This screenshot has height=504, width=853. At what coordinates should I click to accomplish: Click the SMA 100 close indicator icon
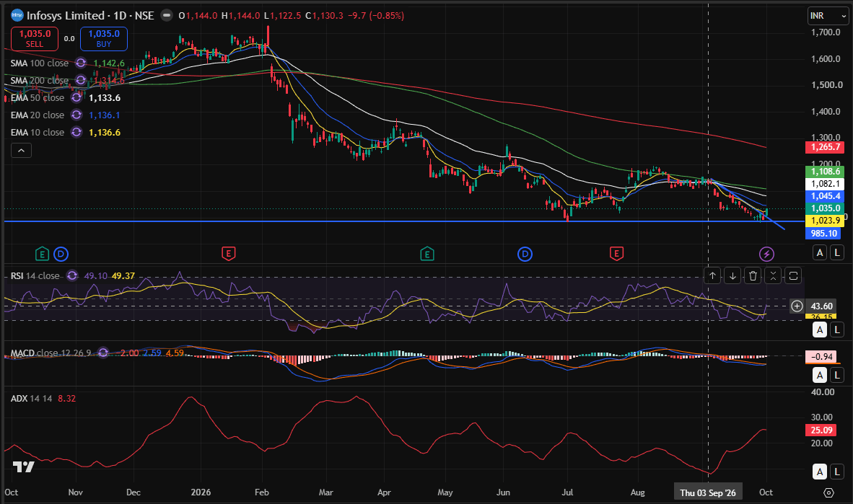click(x=81, y=63)
